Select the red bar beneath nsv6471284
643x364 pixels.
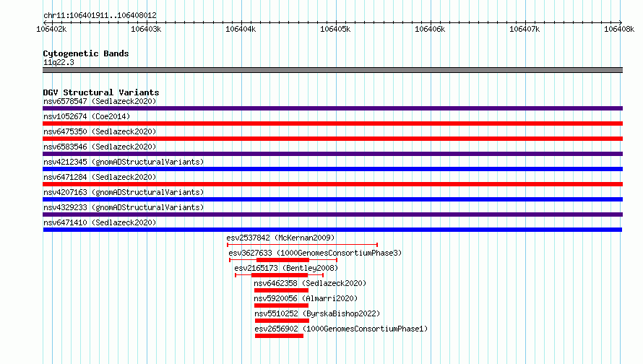tap(332, 184)
